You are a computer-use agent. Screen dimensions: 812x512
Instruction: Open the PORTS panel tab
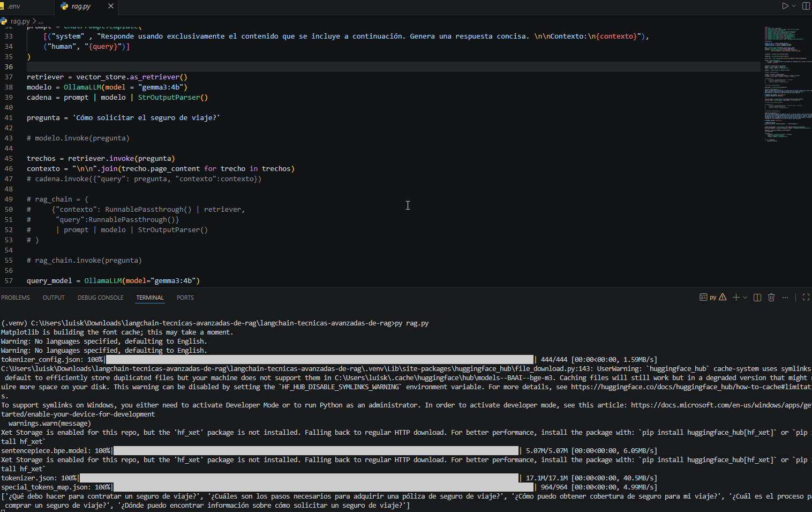[x=185, y=298]
